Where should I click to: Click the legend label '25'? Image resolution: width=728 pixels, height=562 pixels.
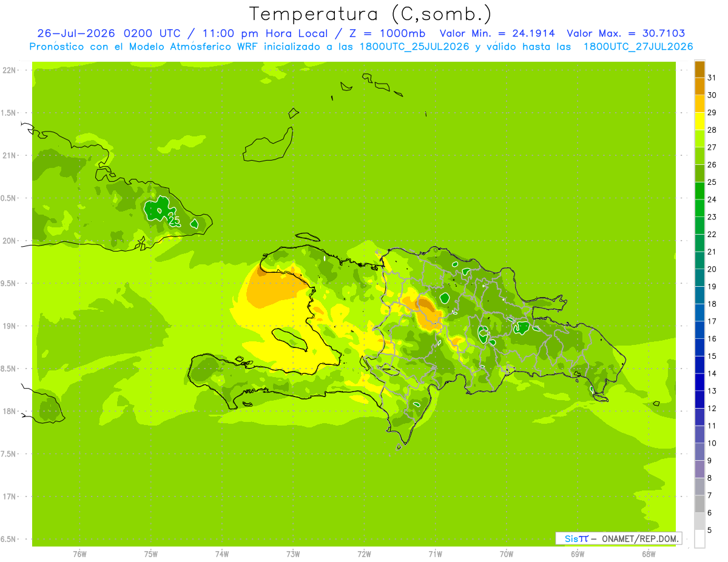(x=712, y=182)
